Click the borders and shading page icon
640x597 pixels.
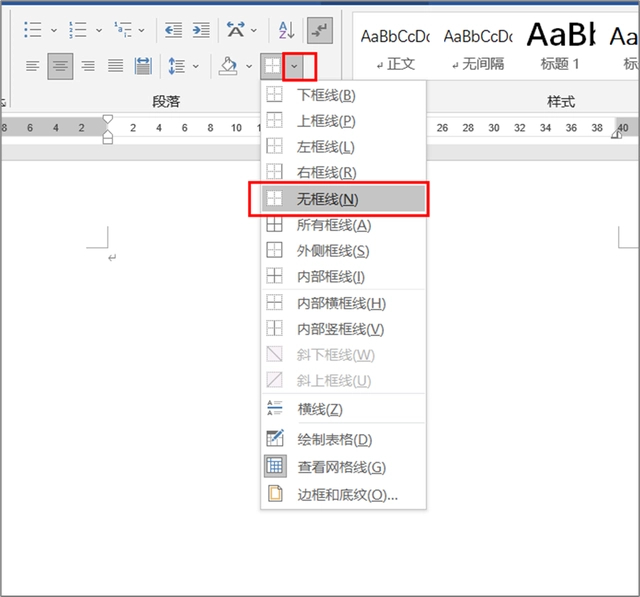(x=275, y=493)
